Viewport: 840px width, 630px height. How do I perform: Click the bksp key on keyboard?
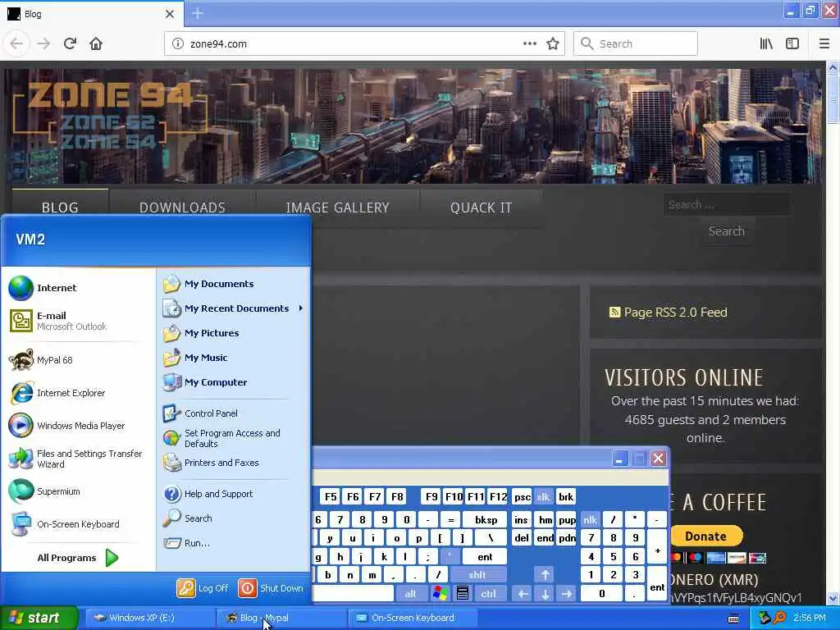486,519
